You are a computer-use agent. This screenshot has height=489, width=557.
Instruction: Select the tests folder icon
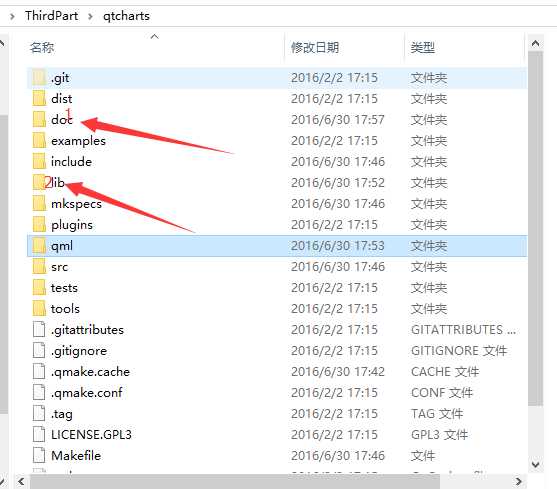click(x=39, y=287)
